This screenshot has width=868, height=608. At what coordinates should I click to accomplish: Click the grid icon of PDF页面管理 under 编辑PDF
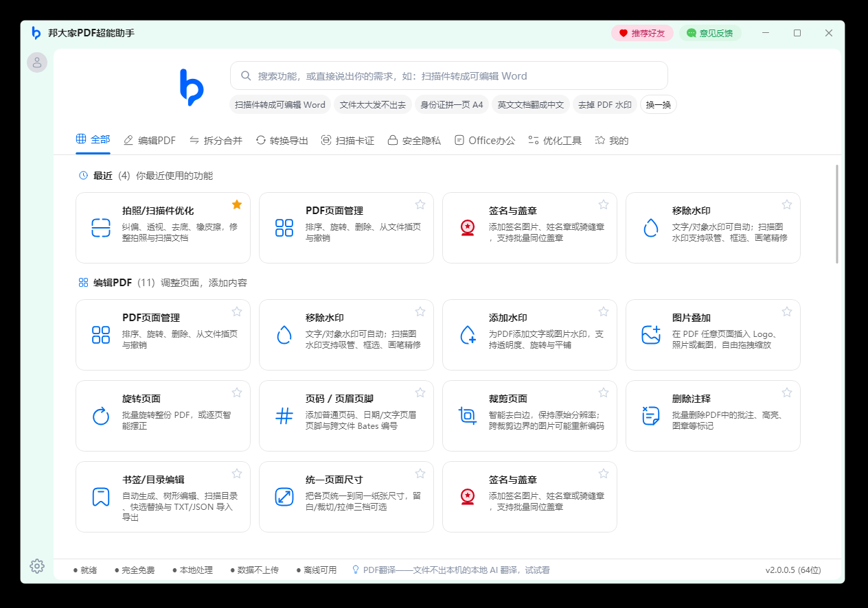tap(101, 335)
